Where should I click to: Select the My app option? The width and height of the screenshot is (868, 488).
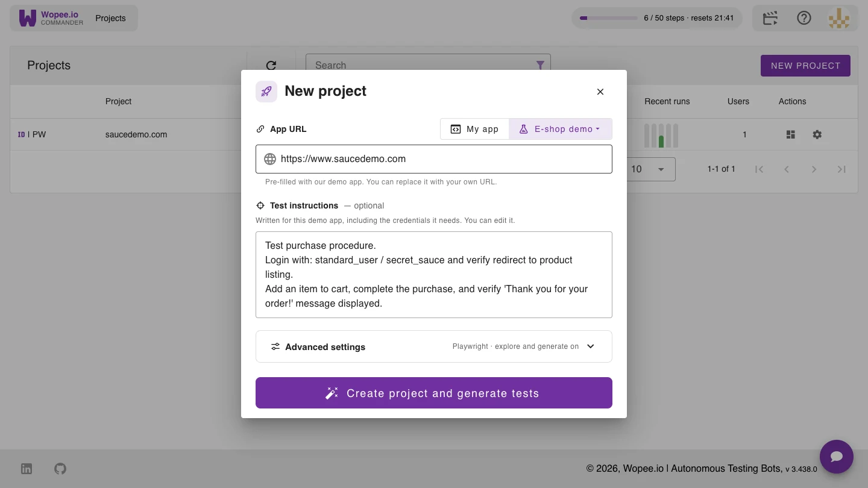[475, 129]
